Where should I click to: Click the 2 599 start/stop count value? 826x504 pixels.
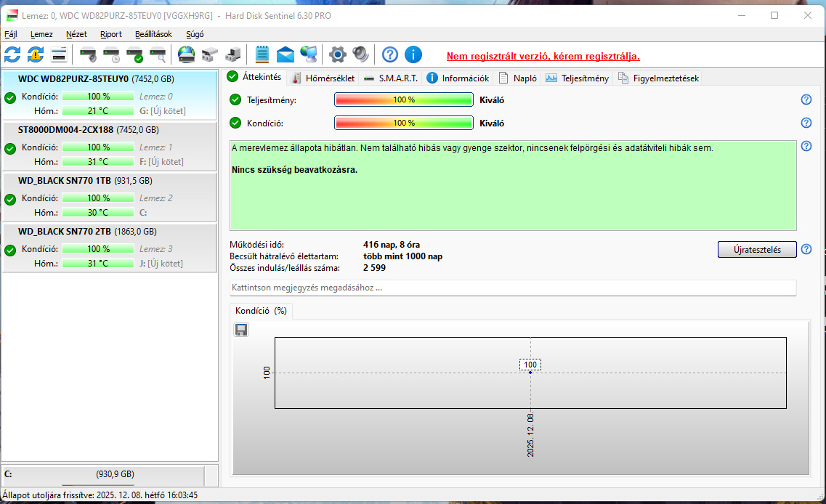coord(375,268)
